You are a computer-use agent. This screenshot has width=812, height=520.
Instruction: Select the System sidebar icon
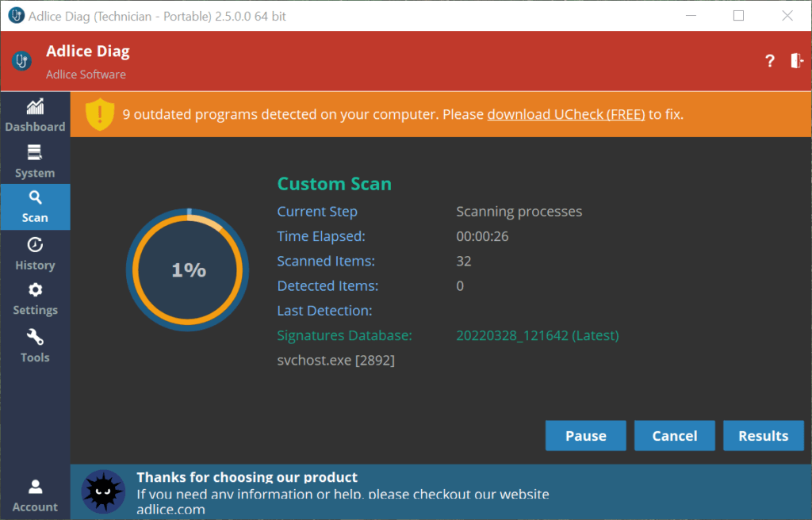point(35,152)
